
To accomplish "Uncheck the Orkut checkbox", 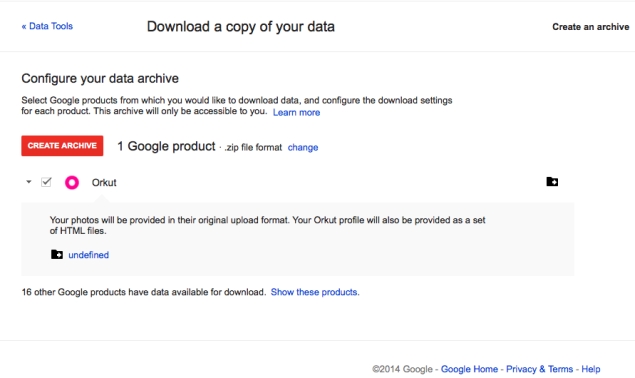I will [x=46, y=182].
